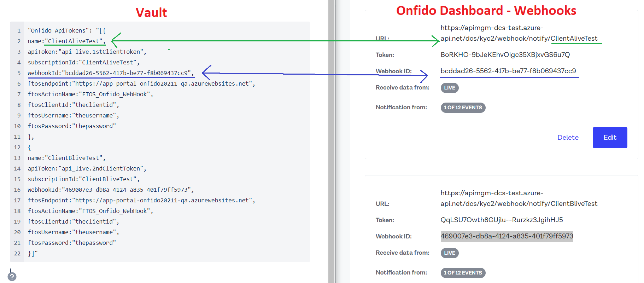
Task: Click the apiToken 2ndClientToken line in Vault
Action: tap(87, 169)
